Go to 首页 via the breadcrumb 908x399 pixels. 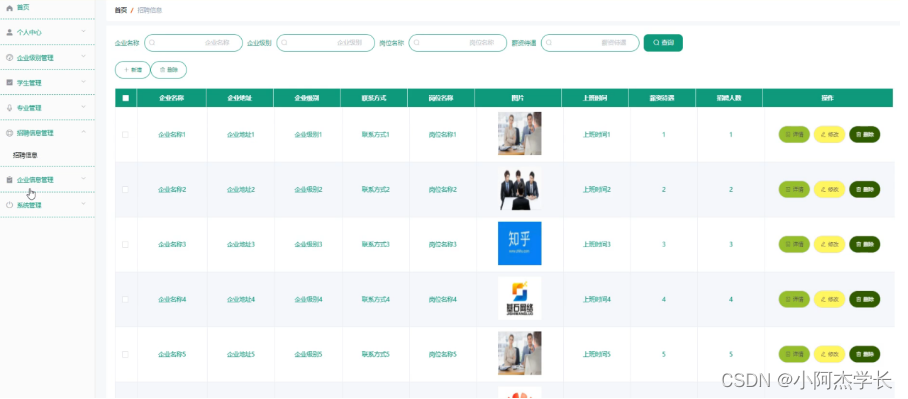tap(120, 10)
